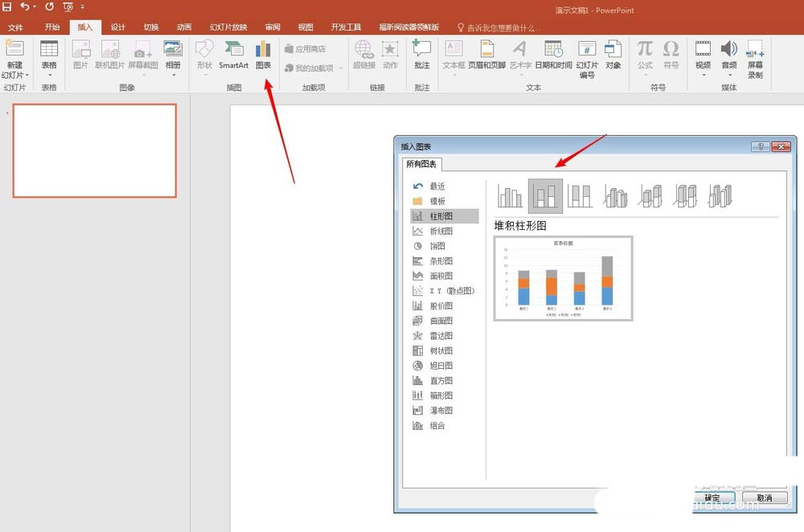Select 雷达图 chart category

coord(439,336)
